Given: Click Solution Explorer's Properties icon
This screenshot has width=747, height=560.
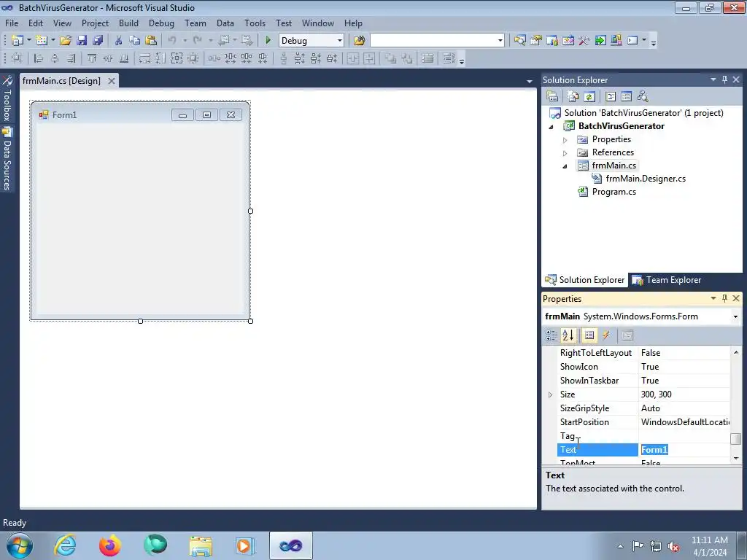Looking at the screenshot, I should coord(552,97).
